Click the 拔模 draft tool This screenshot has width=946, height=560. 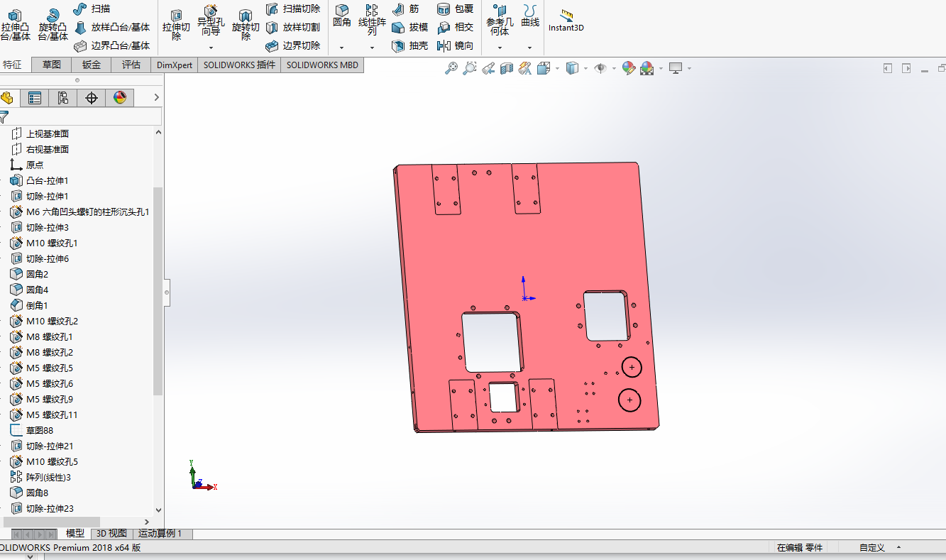tap(409, 27)
